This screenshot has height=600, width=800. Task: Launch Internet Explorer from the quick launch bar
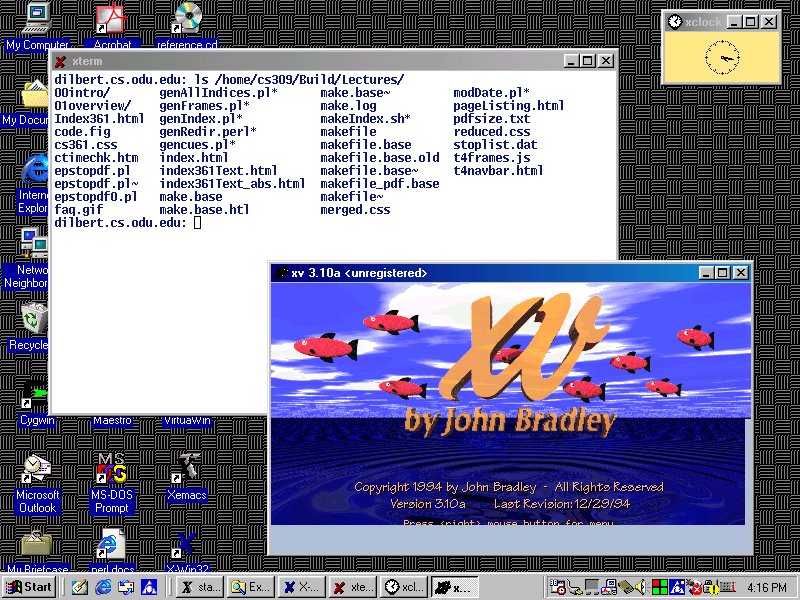[102, 587]
